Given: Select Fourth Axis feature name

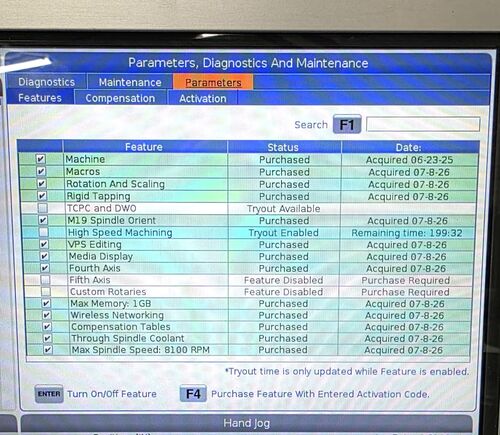Looking at the screenshot, I should pyautogui.click(x=95, y=268).
